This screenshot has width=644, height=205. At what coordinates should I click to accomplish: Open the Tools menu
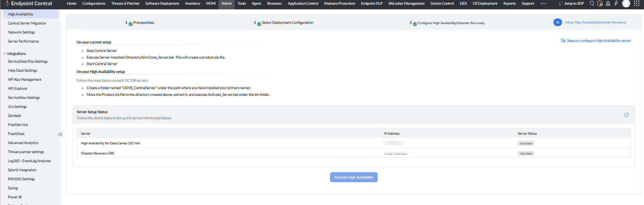pos(242,3)
